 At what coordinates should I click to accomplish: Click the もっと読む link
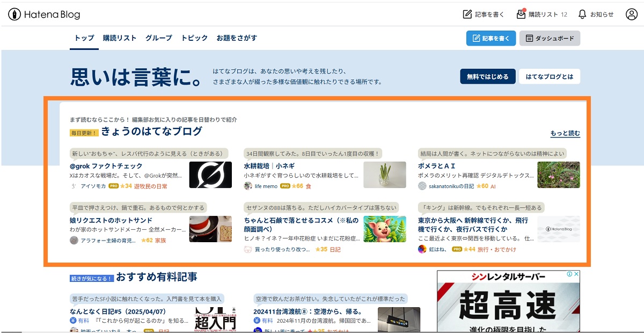point(565,134)
